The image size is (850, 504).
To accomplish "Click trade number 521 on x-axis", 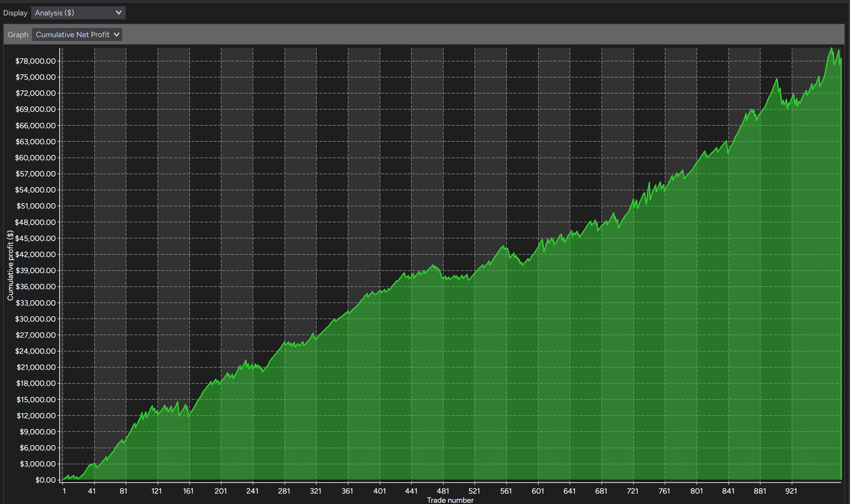I will coord(474,491).
